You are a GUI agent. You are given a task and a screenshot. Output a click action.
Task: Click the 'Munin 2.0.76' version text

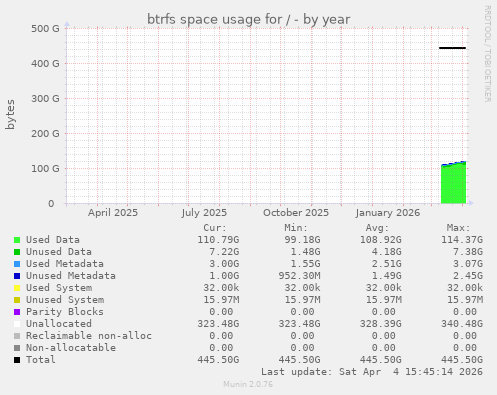[248, 384]
